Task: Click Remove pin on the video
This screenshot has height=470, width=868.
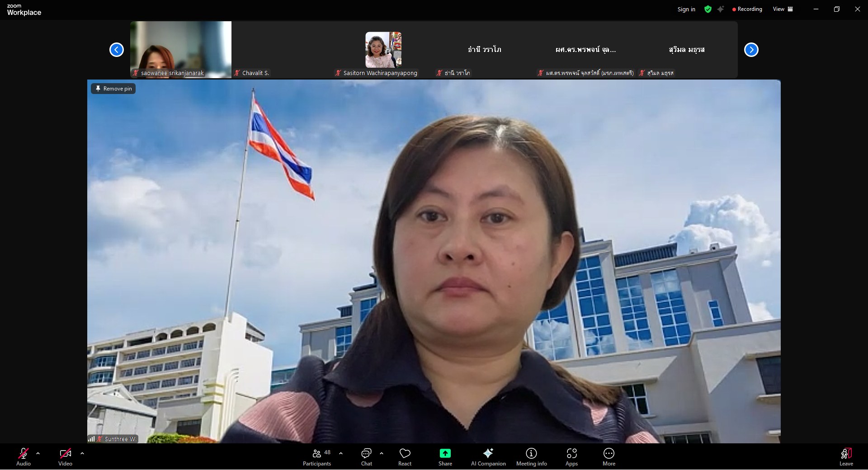Action: [113, 89]
